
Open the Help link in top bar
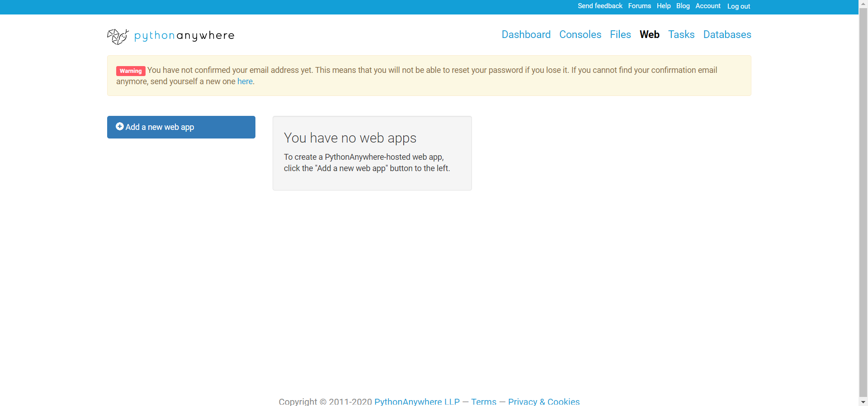[x=664, y=6]
